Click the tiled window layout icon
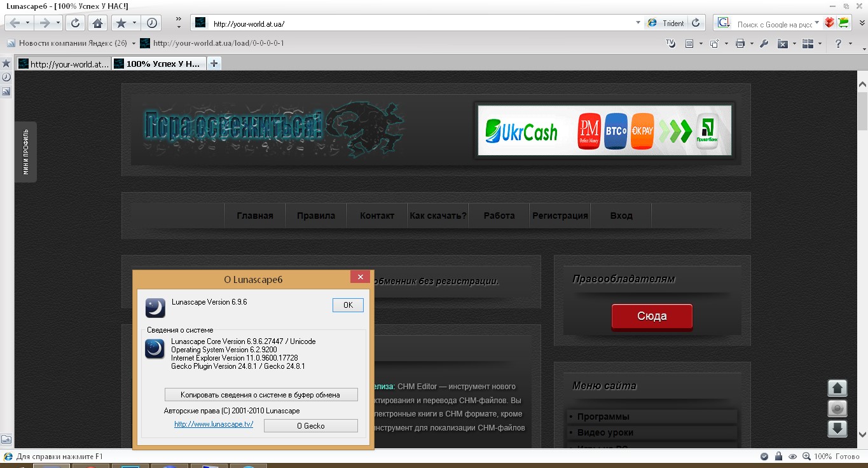868x468 pixels. click(x=808, y=43)
